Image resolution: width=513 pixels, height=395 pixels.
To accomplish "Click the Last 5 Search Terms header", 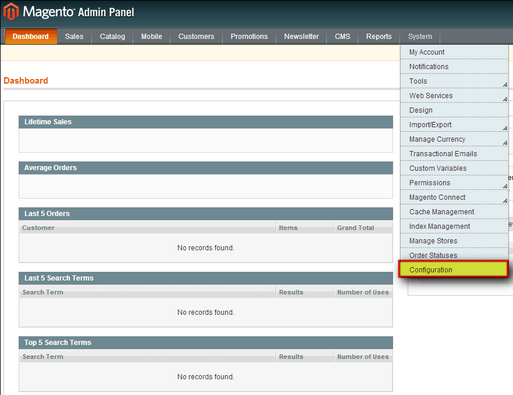I will pyautogui.click(x=206, y=278).
